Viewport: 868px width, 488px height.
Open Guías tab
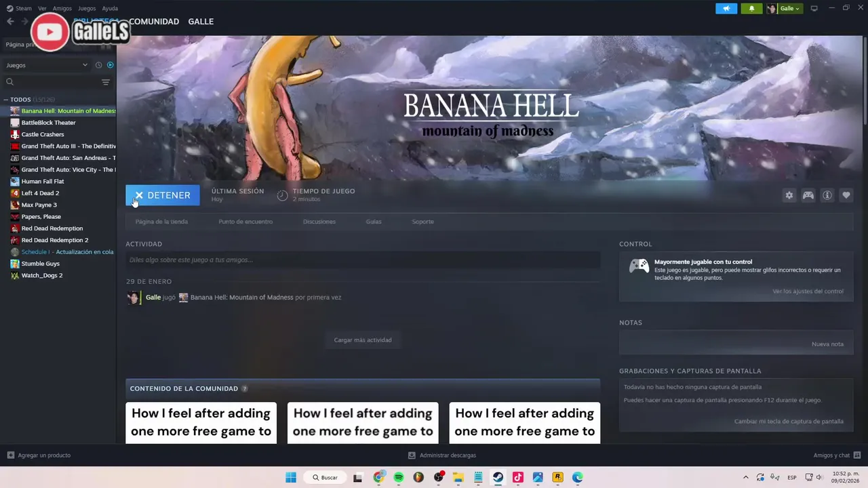tap(374, 222)
